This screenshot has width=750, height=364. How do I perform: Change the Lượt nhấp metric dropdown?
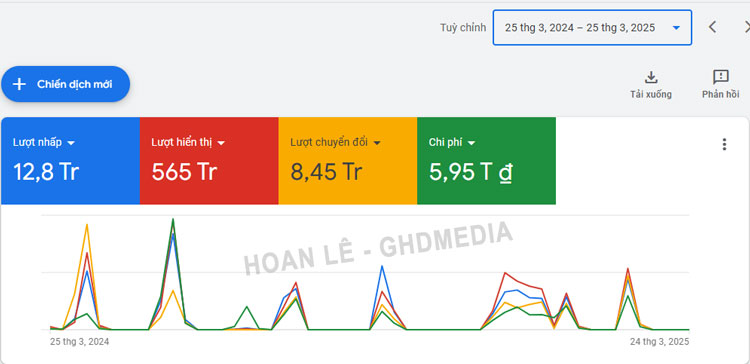[44, 143]
